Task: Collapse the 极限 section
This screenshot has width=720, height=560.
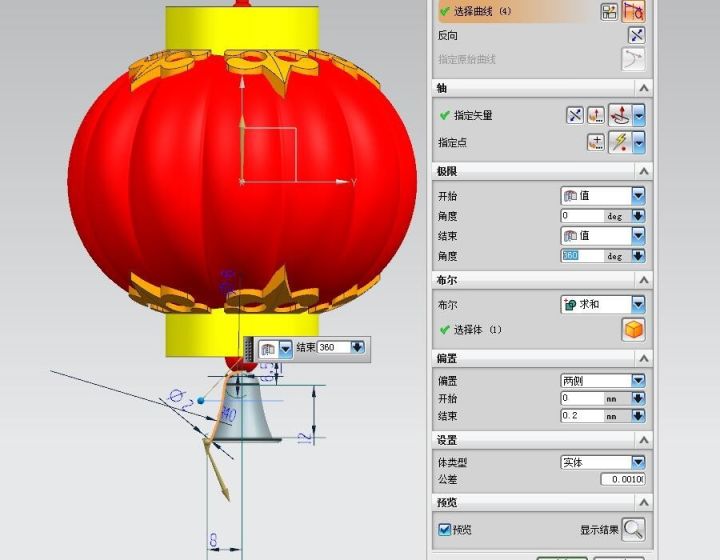Action: 644,171
